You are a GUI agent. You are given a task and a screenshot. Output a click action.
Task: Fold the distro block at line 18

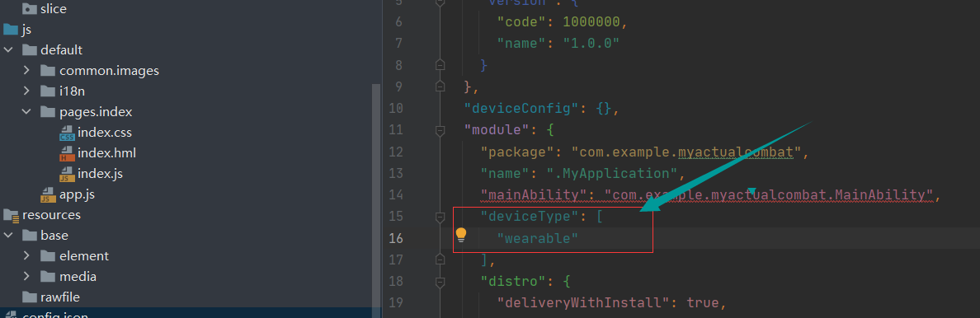(x=440, y=282)
